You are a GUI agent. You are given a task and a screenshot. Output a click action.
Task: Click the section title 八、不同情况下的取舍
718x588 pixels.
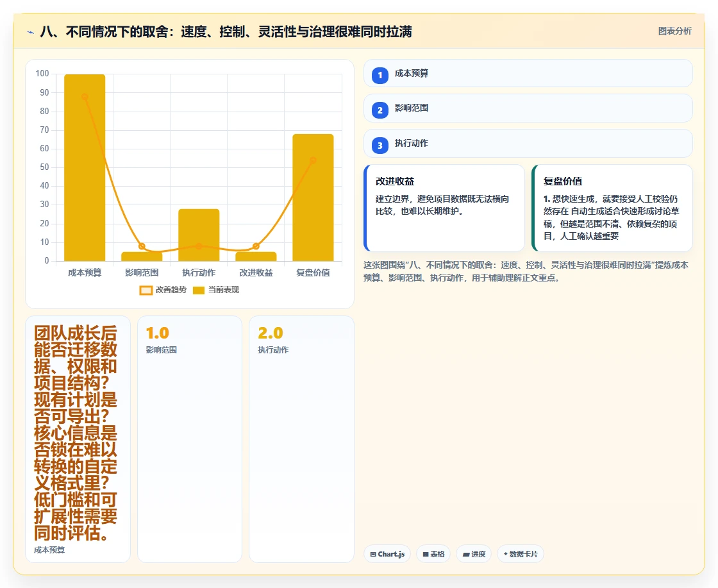226,31
